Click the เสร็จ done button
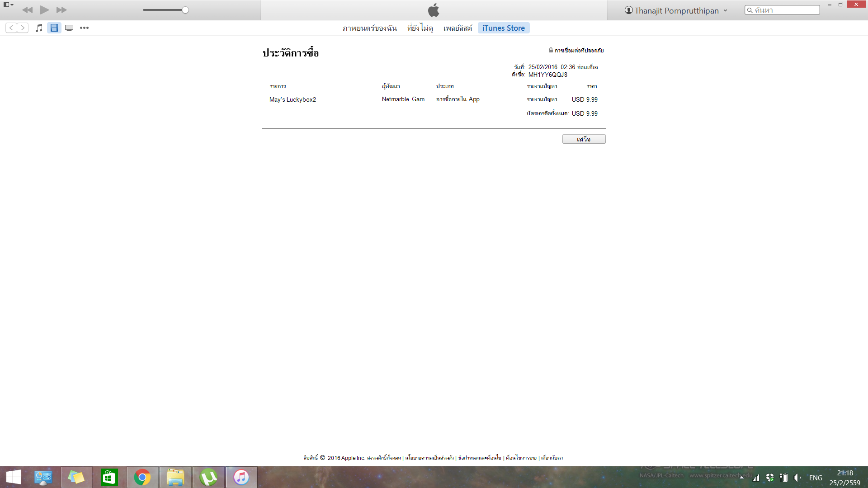The height and width of the screenshot is (488, 868). 584,139
